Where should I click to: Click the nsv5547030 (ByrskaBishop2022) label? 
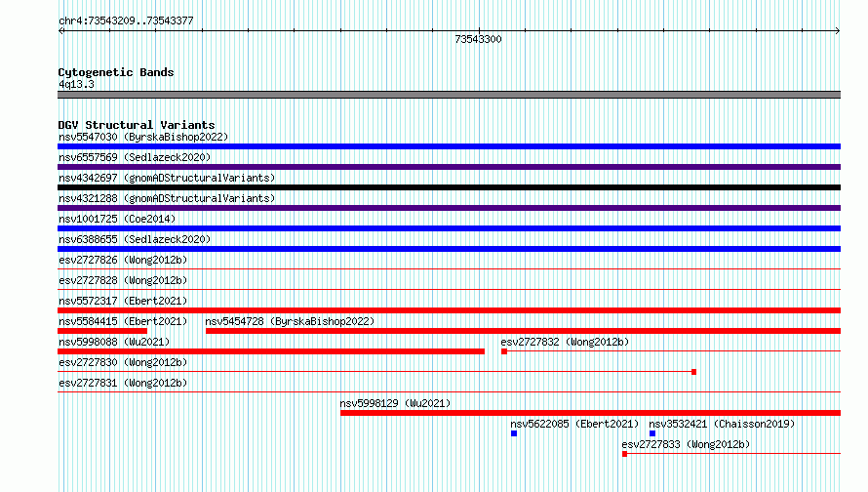pos(143,137)
